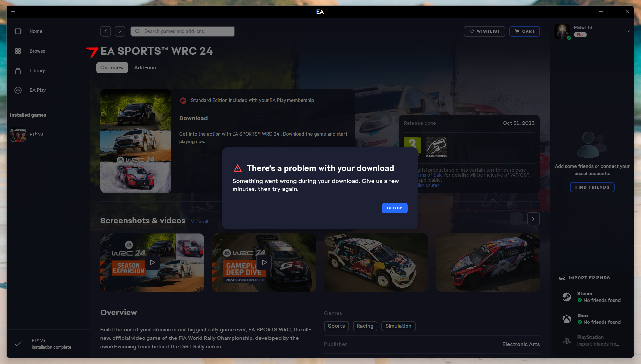Click the red warning triangle icon
The height and width of the screenshot is (364, 641).
click(x=238, y=169)
